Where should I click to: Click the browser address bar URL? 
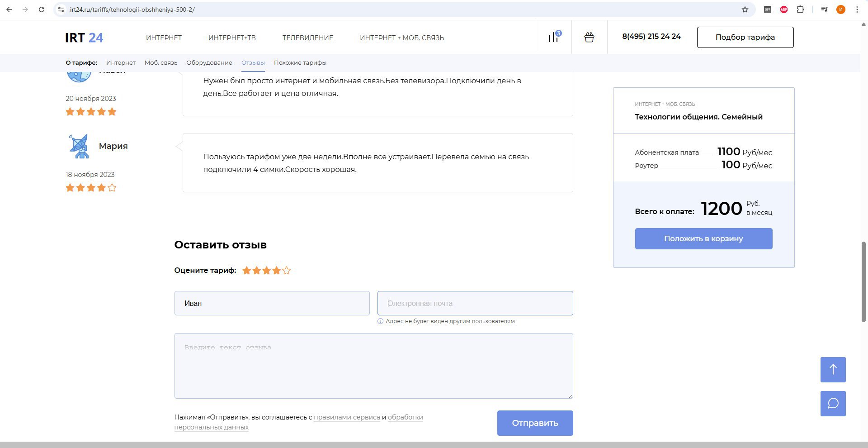132,10
